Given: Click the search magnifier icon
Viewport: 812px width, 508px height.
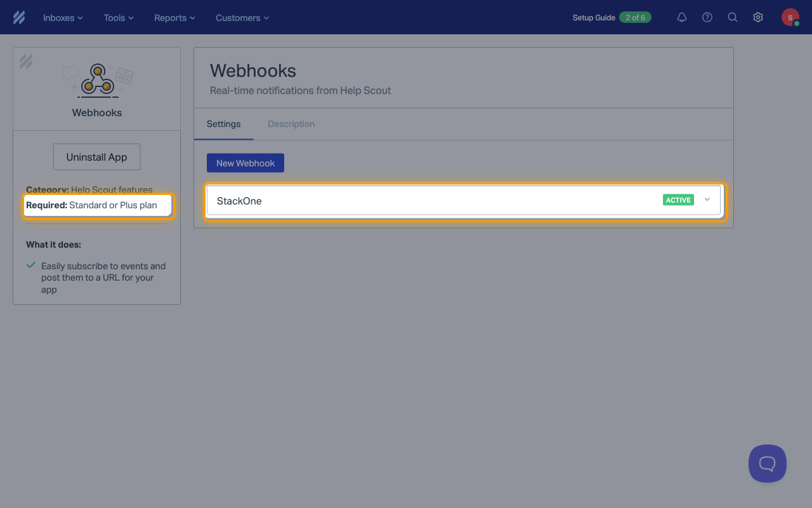Looking at the screenshot, I should click(733, 18).
